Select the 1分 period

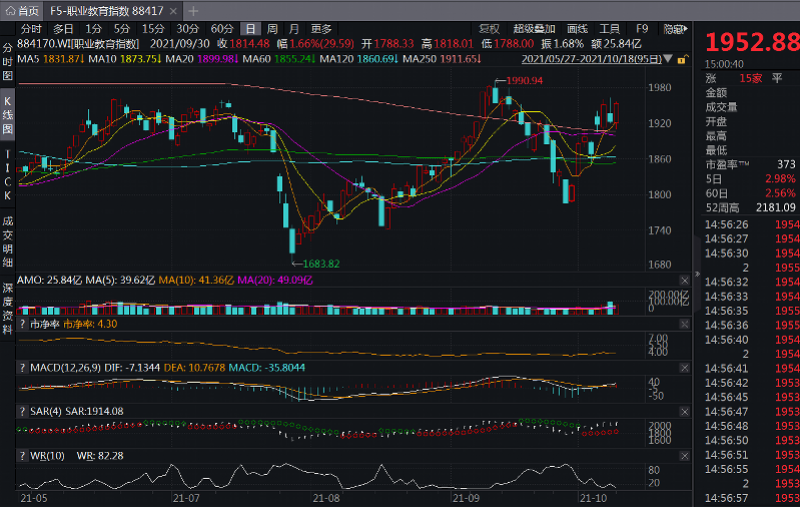click(x=93, y=29)
